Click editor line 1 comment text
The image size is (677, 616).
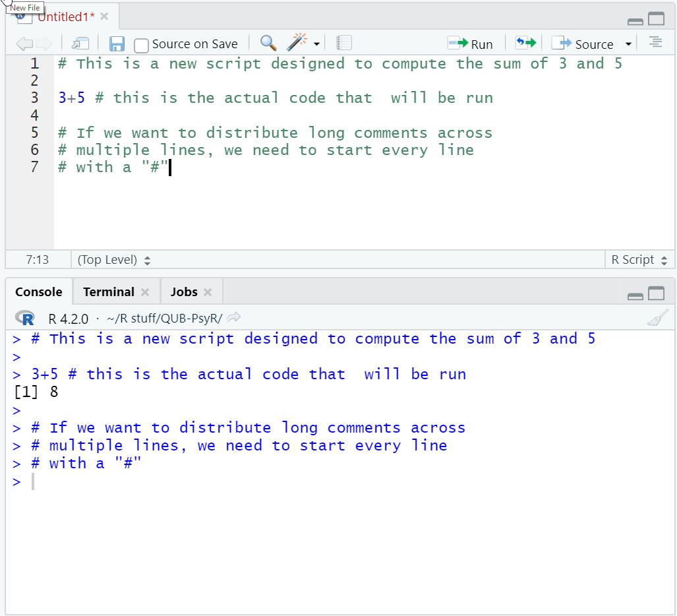pos(340,64)
